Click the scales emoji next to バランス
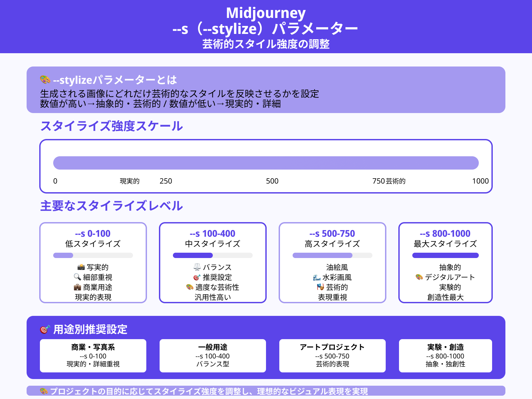The height and width of the screenshot is (399, 532). tap(197, 267)
